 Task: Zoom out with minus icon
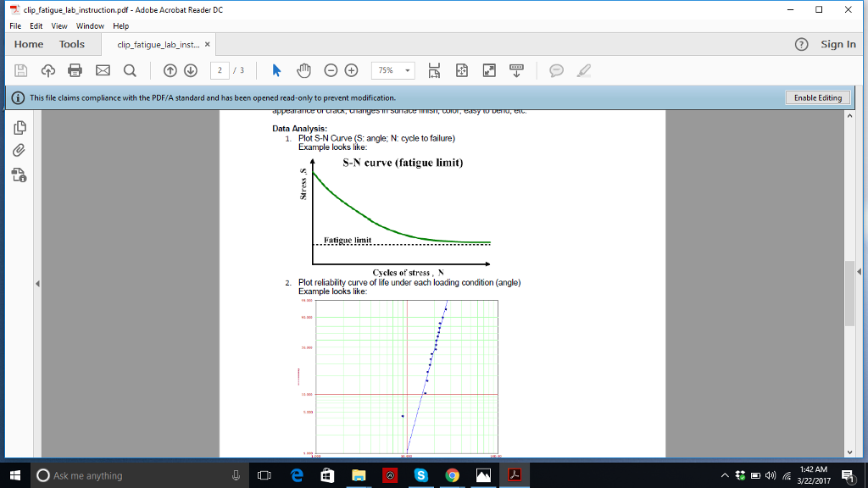coord(331,70)
